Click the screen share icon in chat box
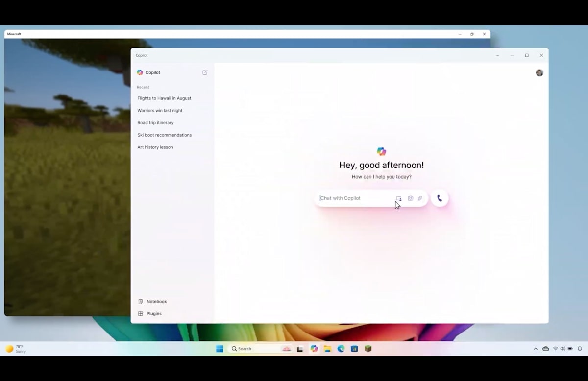The width and height of the screenshot is (588, 381). (x=399, y=198)
